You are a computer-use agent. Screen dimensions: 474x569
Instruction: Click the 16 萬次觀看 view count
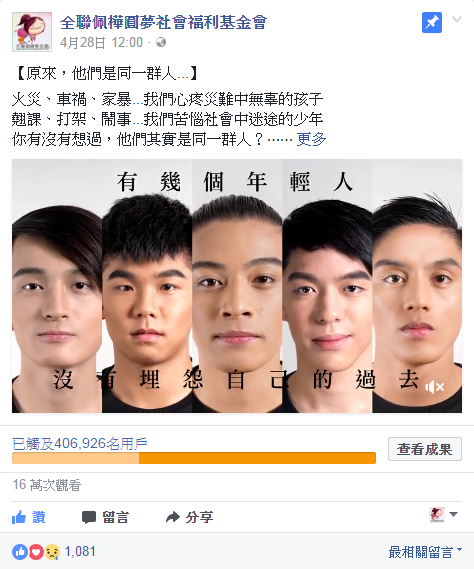(x=47, y=485)
